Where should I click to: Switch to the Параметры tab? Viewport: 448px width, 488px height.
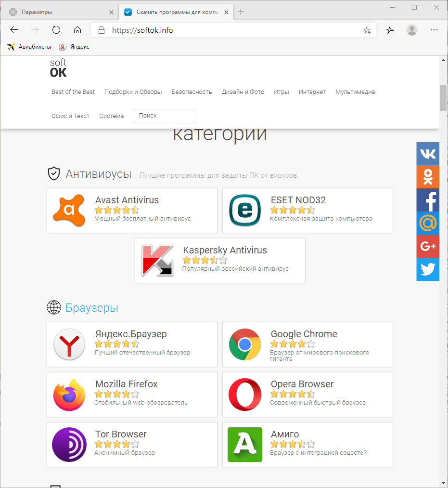click(59, 12)
